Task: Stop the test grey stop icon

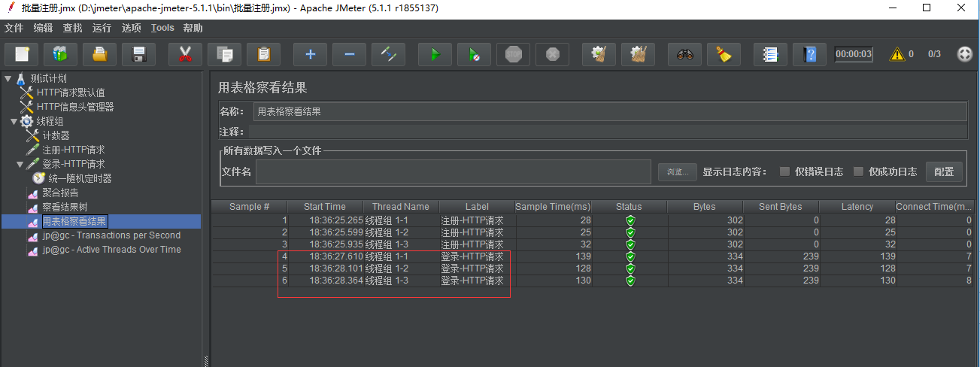Action: coord(513,54)
